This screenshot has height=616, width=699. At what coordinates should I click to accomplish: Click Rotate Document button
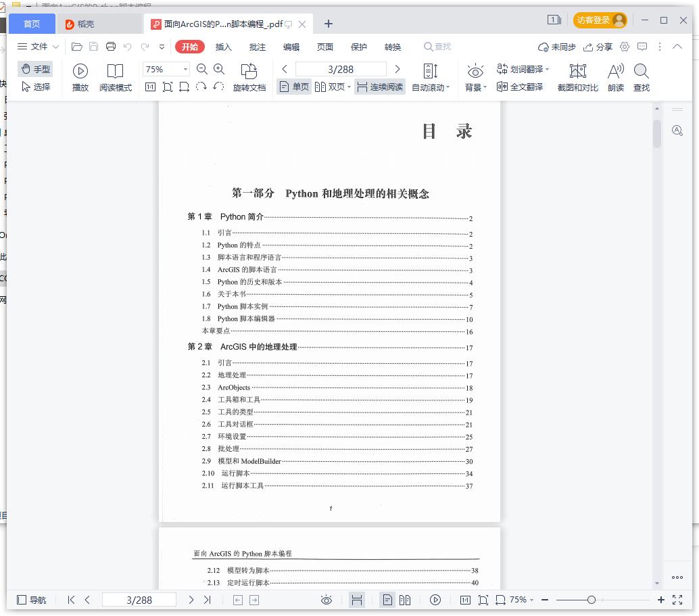249,78
